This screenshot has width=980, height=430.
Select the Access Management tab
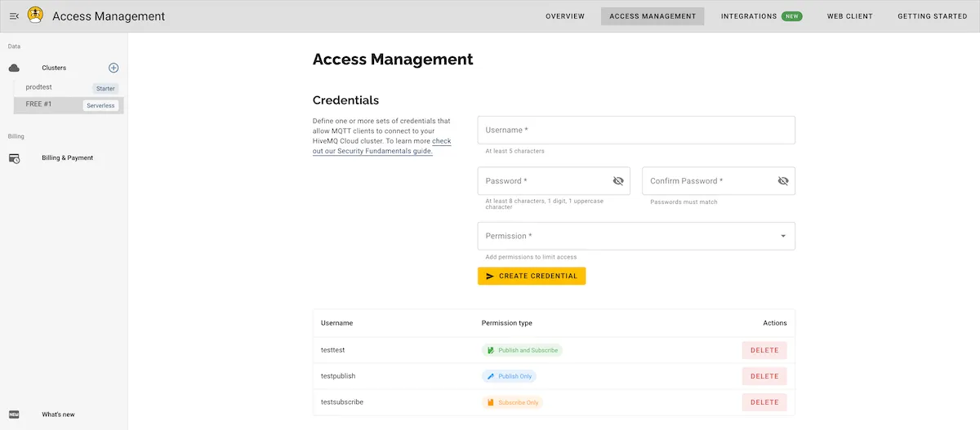pos(653,16)
